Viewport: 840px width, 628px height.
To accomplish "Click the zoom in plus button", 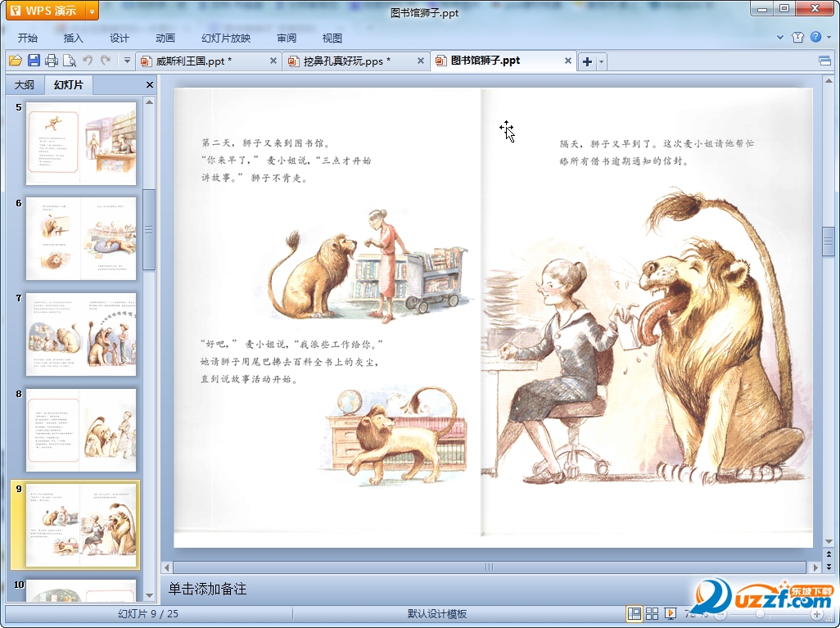I will pyautogui.click(x=817, y=615).
